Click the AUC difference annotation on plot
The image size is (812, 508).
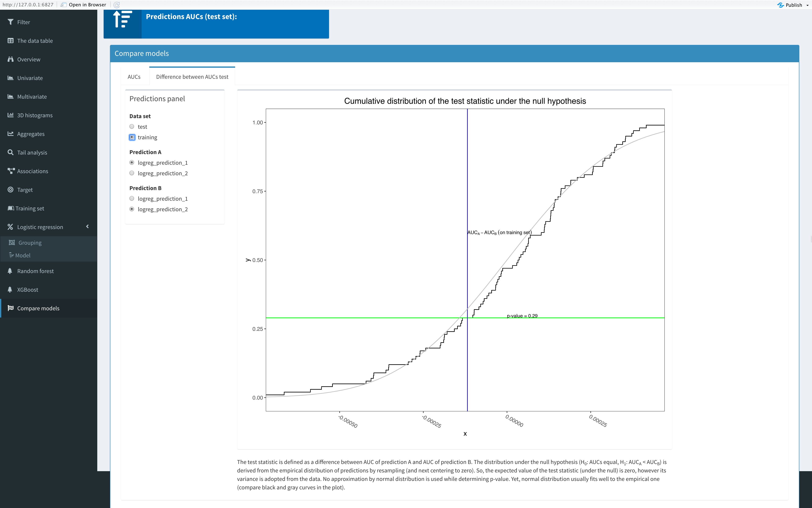[x=499, y=232]
